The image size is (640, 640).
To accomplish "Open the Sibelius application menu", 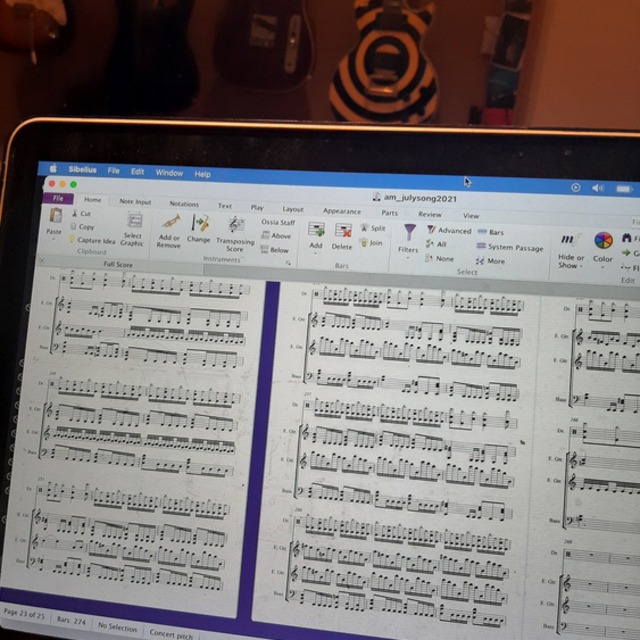I will point(82,169).
